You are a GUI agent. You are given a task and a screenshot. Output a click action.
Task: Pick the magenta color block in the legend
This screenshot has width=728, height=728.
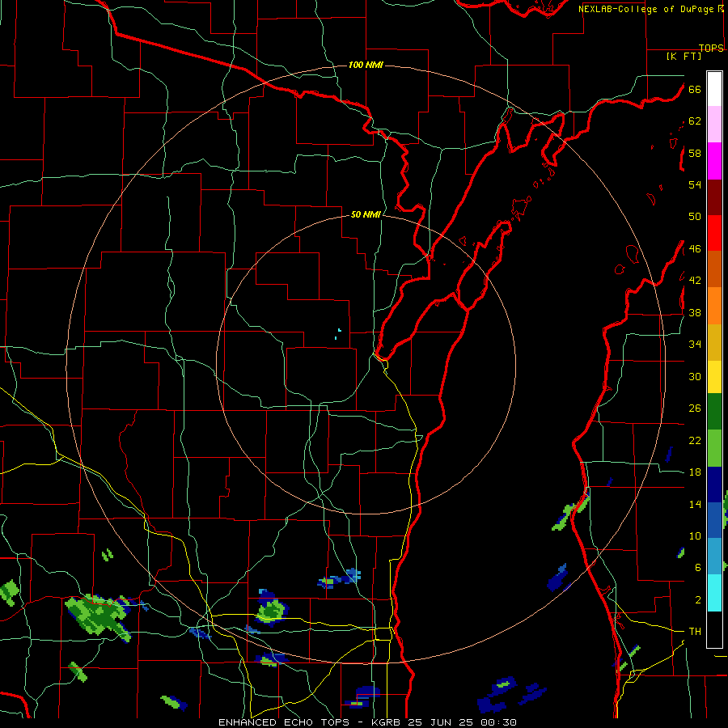click(x=714, y=161)
